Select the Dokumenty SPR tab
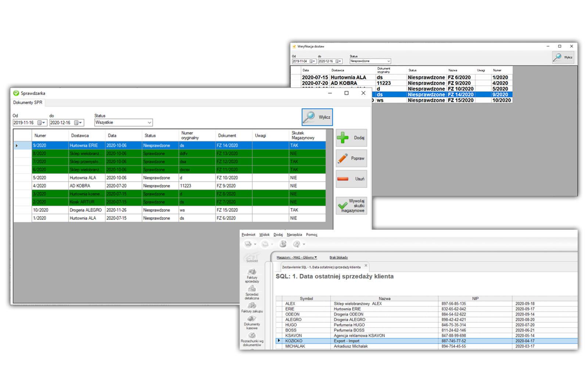 pyautogui.click(x=28, y=103)
